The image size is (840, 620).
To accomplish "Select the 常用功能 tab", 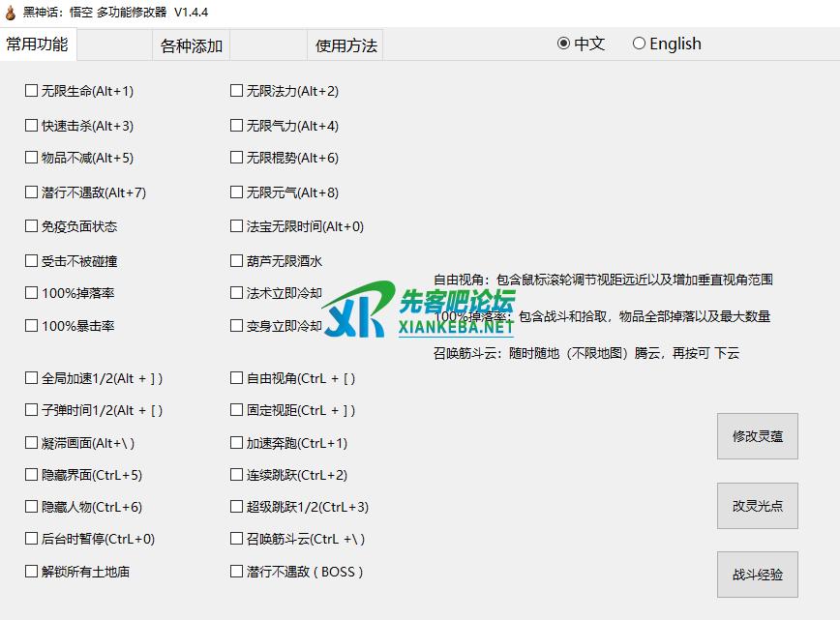I will pyautogui.click(x=38, y=44).
